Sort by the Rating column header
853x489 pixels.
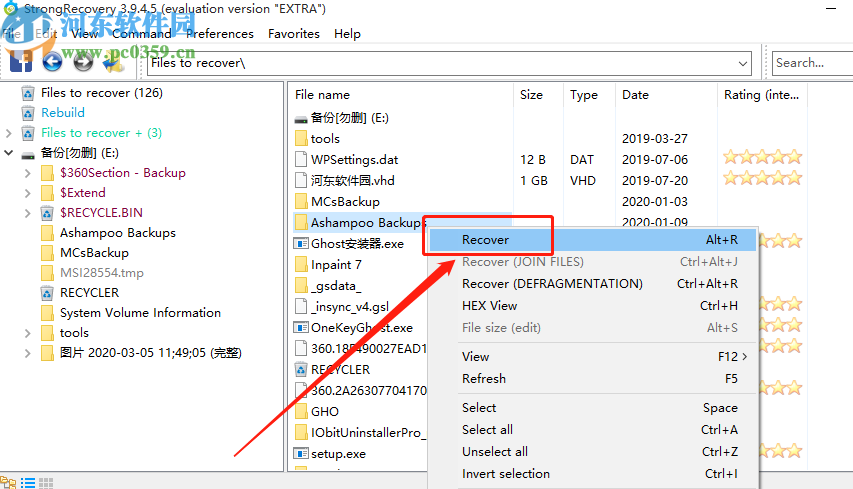tap(762, 95)
